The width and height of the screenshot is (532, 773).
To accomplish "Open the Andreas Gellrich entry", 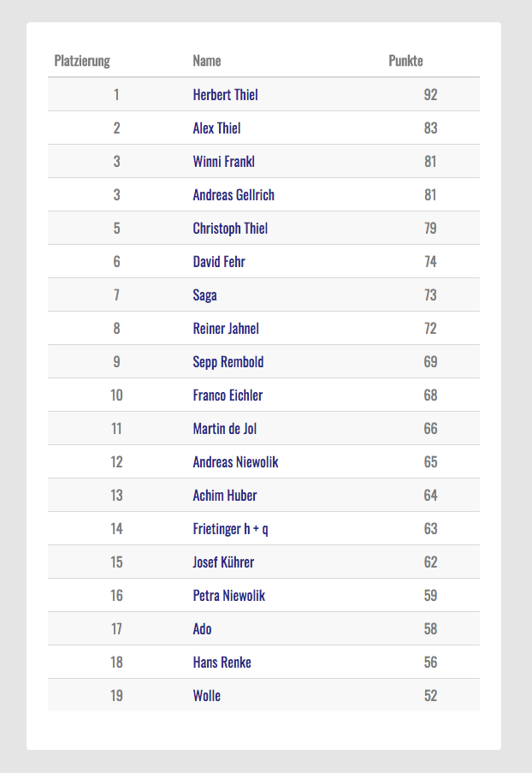I will [x=233, y=195].
